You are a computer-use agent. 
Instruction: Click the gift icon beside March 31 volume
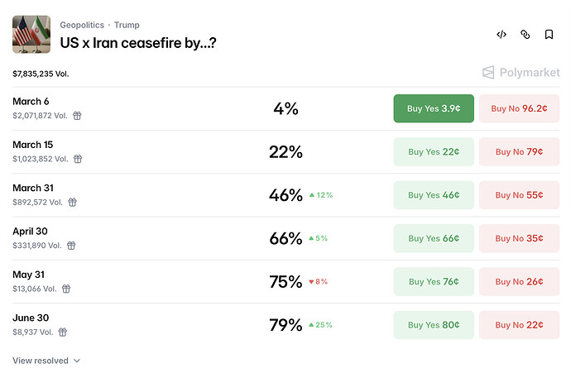[73, 202]
